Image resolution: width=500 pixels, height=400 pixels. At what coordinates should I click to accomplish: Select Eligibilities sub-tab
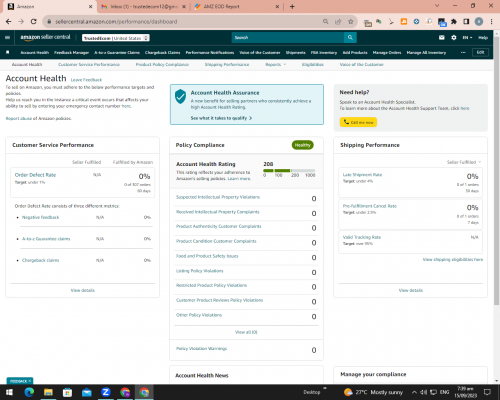pyautogui.click(x=313, y=64)
